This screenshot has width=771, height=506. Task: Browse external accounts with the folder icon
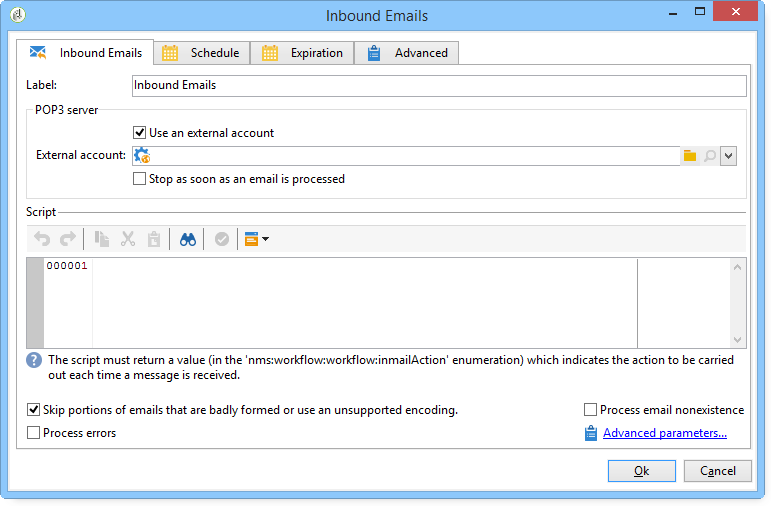pos(690,156)
